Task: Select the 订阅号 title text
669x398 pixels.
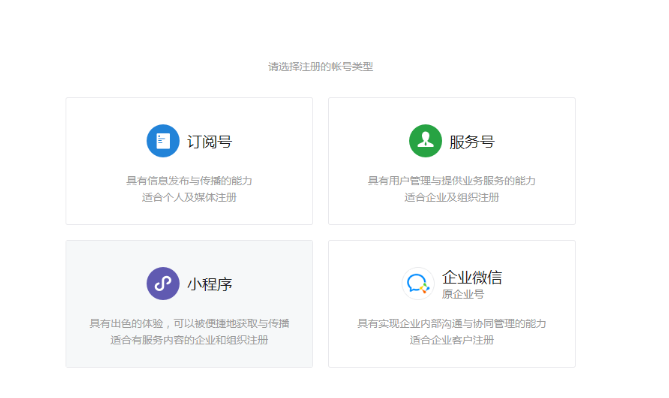Action: (x=209, y=142)
